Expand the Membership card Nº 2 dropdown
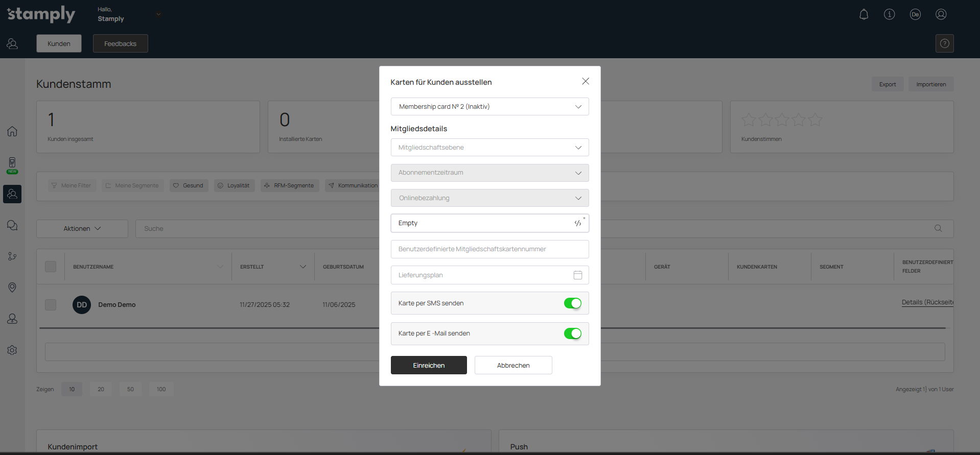980x455 pixels. point(489,107)
